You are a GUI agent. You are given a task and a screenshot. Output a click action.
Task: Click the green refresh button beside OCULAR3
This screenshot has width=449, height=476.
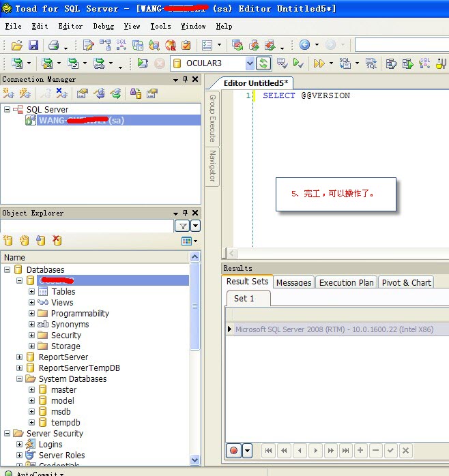(x=263, y=63)
